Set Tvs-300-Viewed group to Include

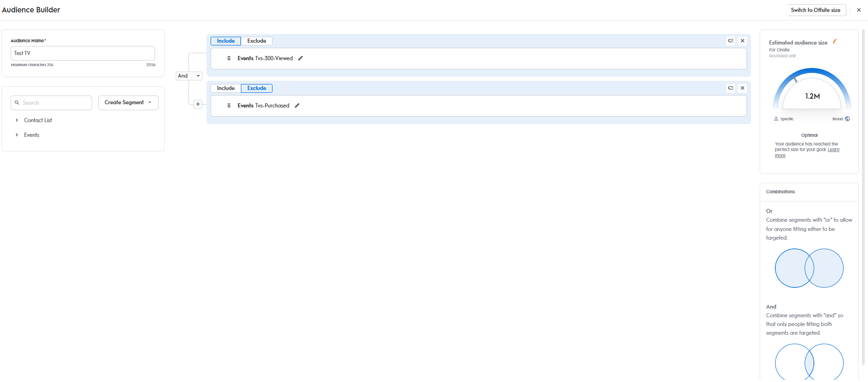[x=226, y=41]
